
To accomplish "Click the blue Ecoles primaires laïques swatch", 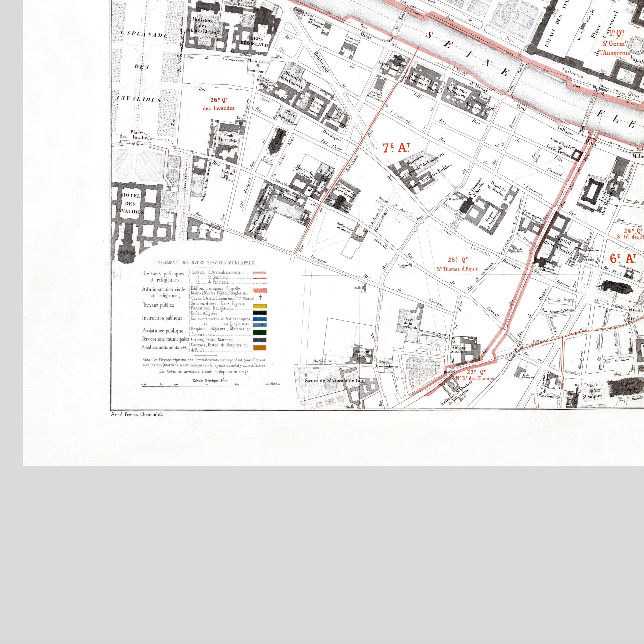I will [x=259, y=319].
